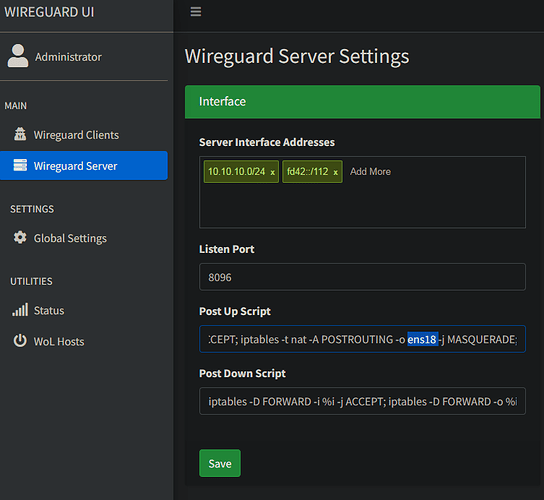
Task: Click the Administrator user avatar icon
Action: [18, 56]
